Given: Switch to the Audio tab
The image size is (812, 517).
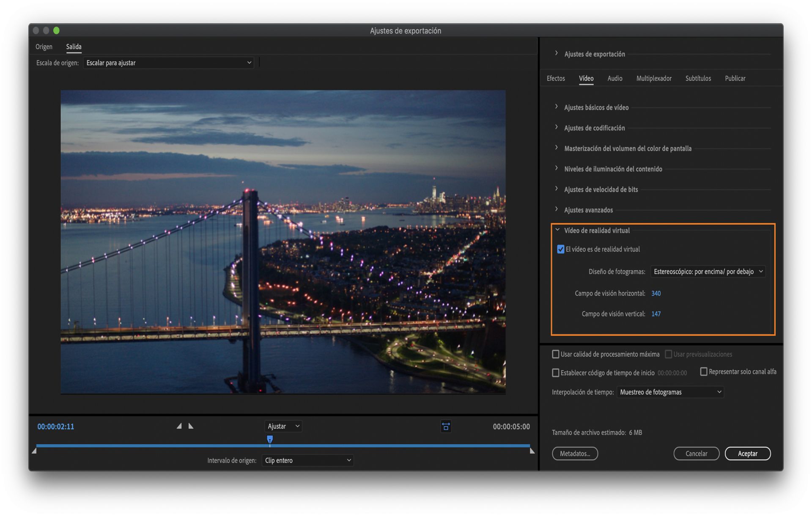Looking at the screenshot, I should point(614,78).
